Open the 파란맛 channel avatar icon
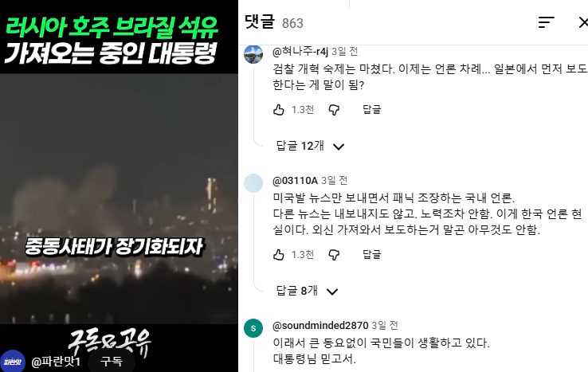 13,361
